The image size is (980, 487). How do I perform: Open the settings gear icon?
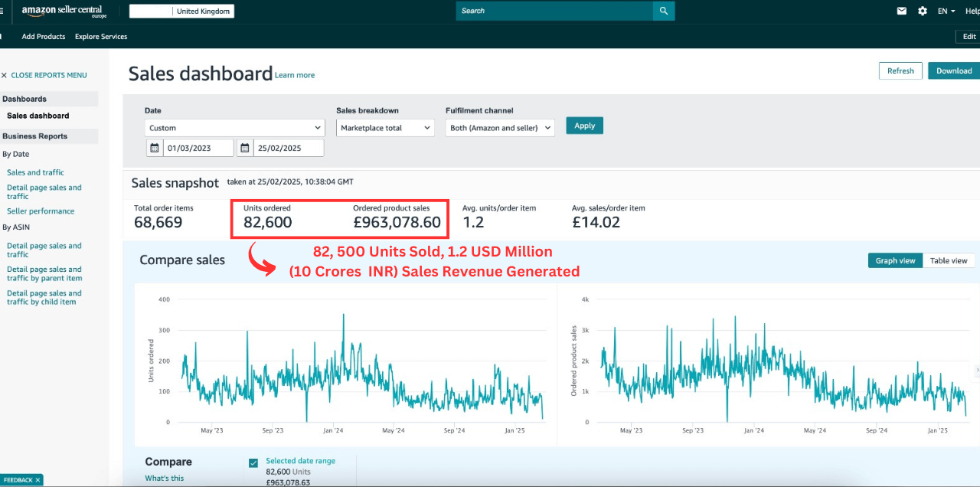[x=923, y=11]
